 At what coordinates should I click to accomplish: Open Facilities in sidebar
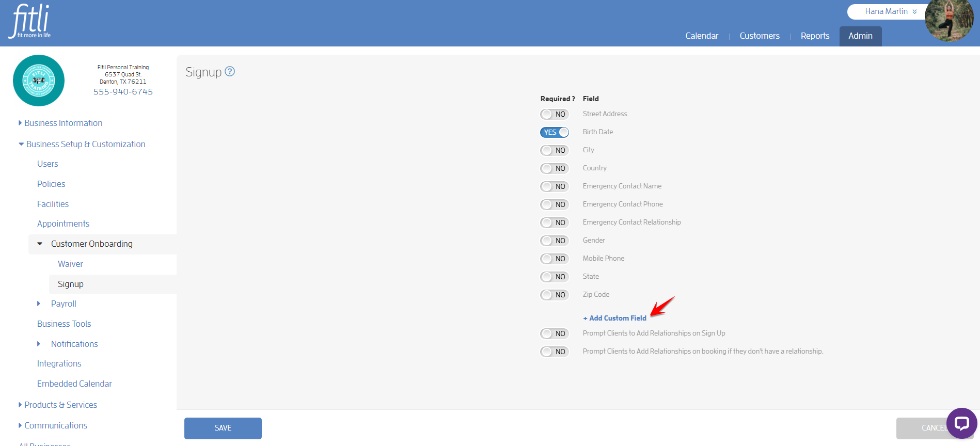click(53, 204)
